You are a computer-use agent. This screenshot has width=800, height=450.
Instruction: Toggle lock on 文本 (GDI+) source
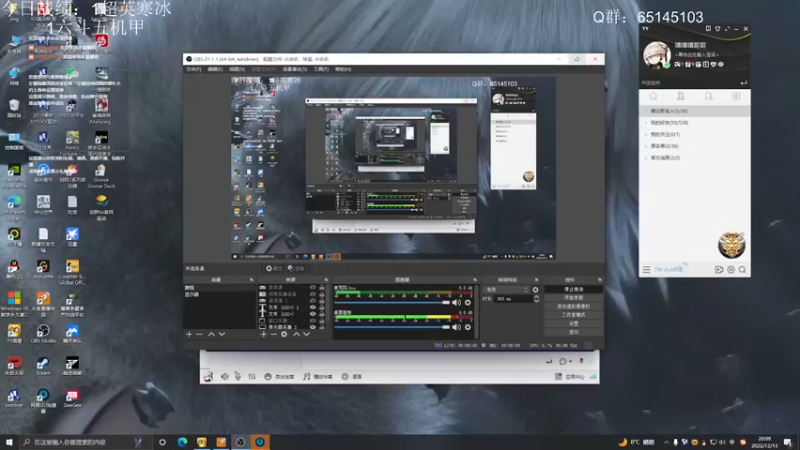[x=321, y=314]
